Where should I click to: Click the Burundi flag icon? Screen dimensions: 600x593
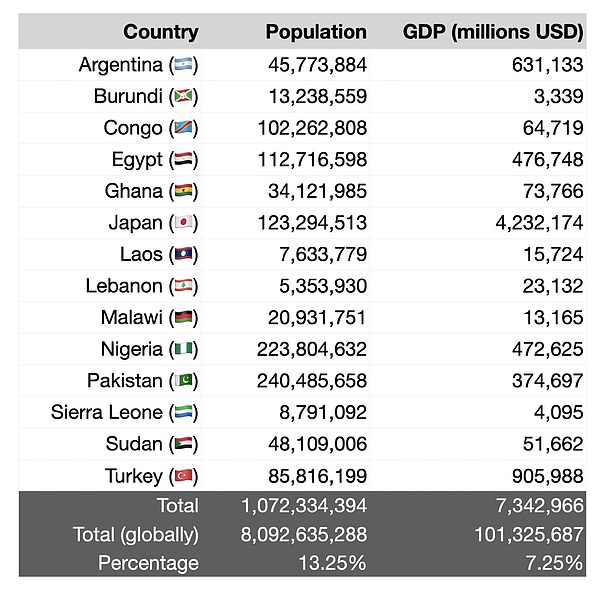coord(183,97)
